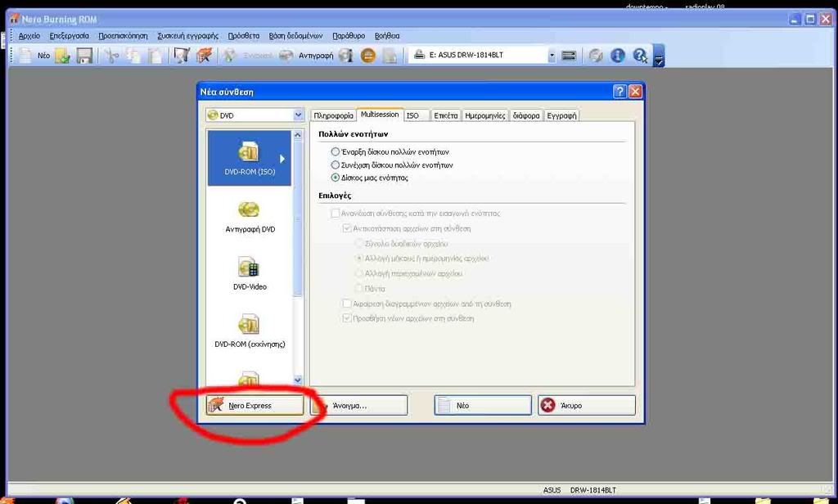Click the Paste clipboard icon in the toolbar
The height and width of the screenshot is (504, 838).
coord(155,55)
